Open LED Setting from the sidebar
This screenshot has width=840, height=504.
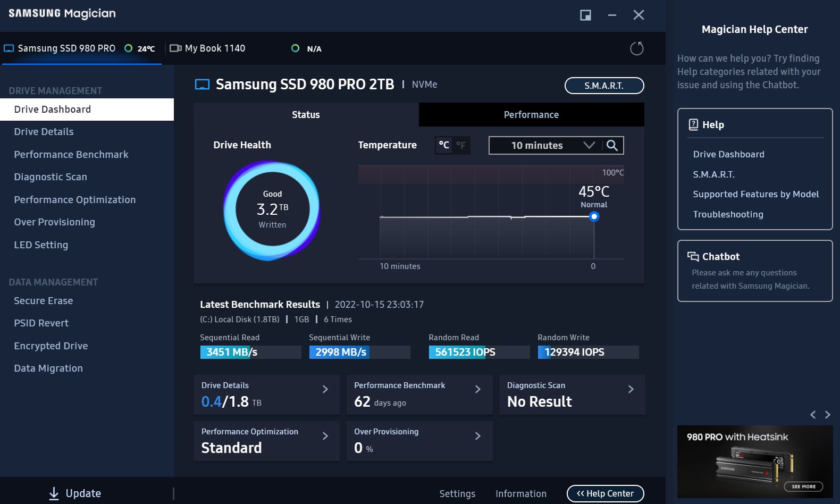click(x=87, y=245)
